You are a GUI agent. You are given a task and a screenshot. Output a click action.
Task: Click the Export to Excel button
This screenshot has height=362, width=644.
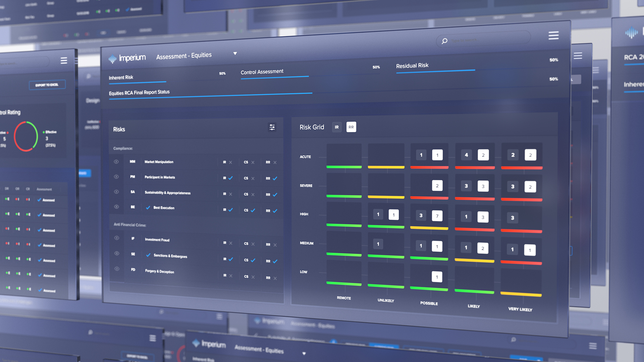click(x=47, y=85)
